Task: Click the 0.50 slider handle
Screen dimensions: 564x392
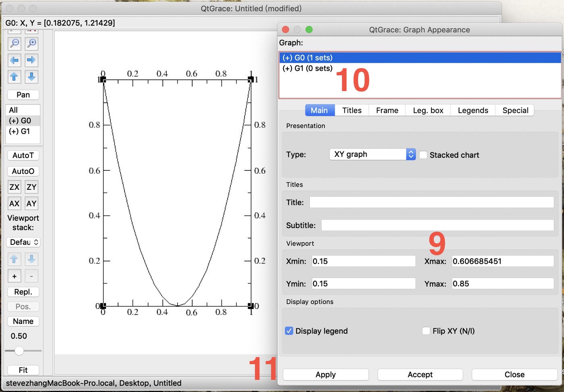Action: pos(19,351)
